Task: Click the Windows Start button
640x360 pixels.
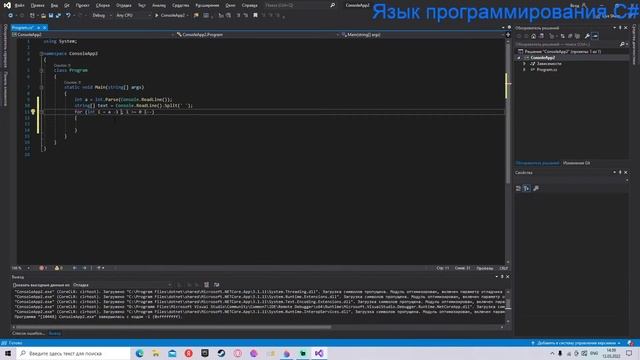Action: click(8, 353)
